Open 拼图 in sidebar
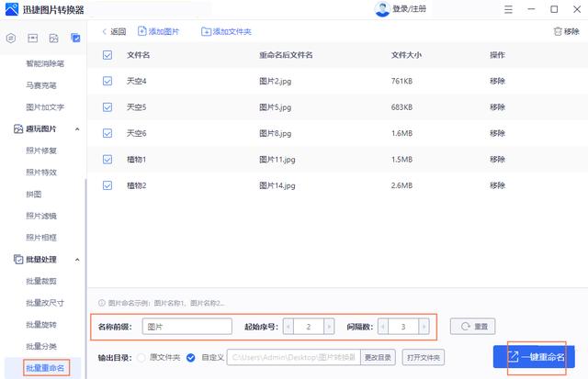Image resolution: width=588 pixels, height=379 pixels. tap(34, 194)
